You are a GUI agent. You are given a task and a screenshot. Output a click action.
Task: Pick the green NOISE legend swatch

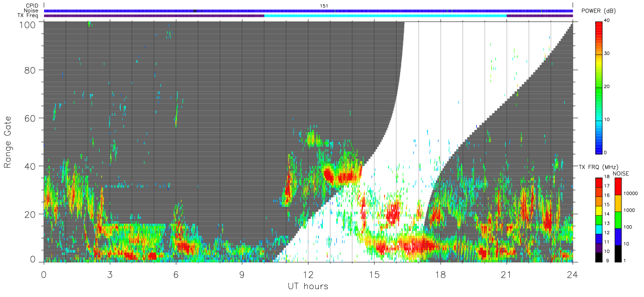click(x=618, y=219)
